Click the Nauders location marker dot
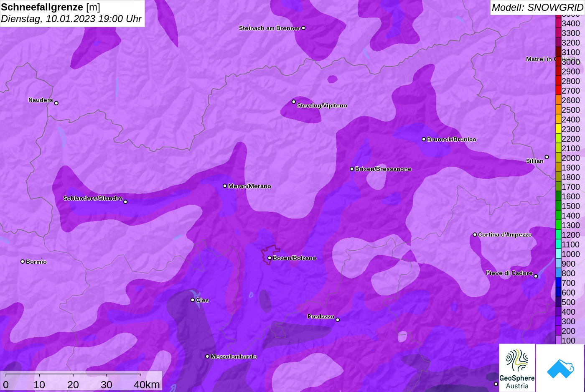The width and height of the screenshot is (585, 392). pyautogui.click(x=56, y=103)
